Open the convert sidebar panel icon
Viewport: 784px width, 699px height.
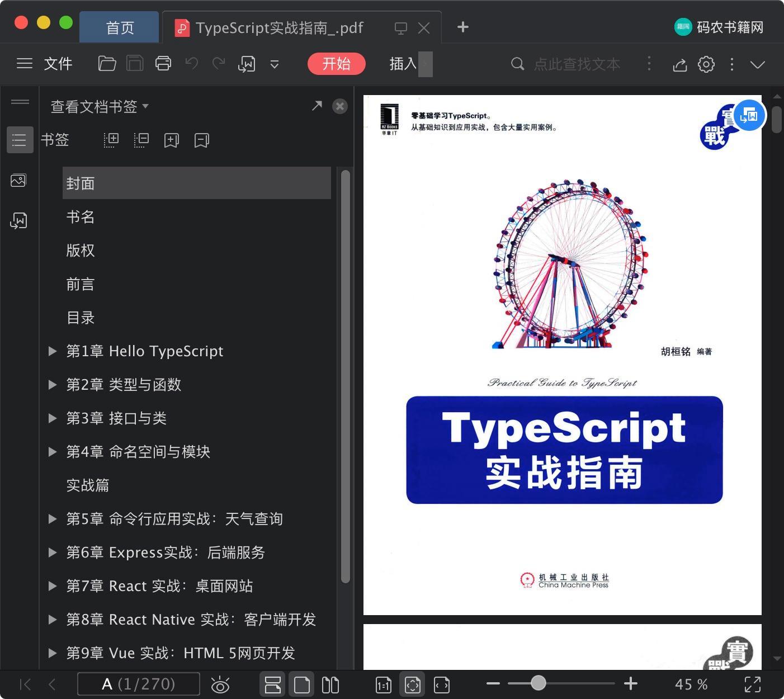click(18, 220)
